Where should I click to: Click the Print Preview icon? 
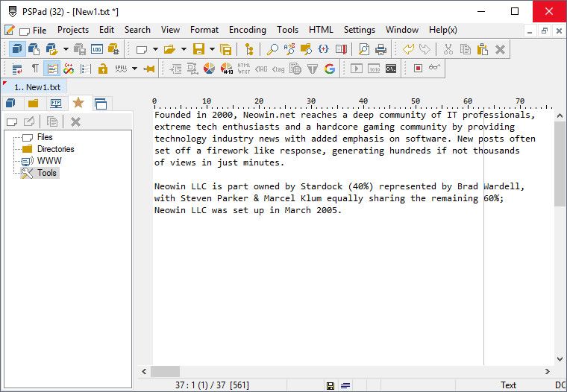click(364, 49)
